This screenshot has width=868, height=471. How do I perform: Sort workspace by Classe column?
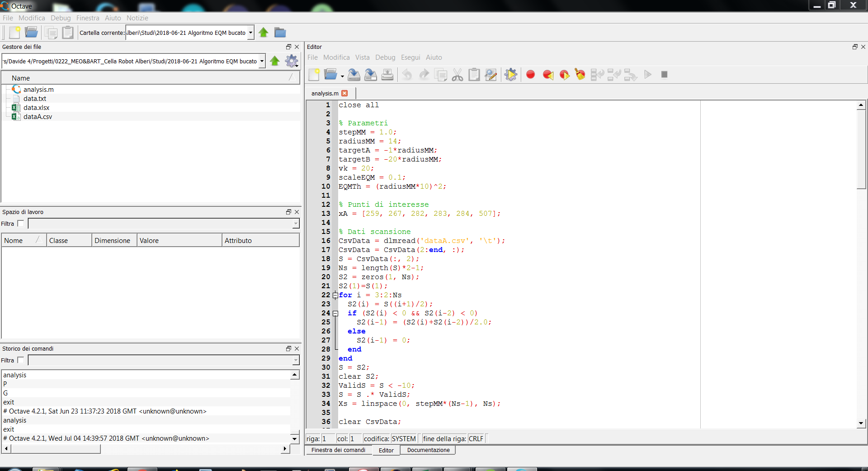click(69, 240)
